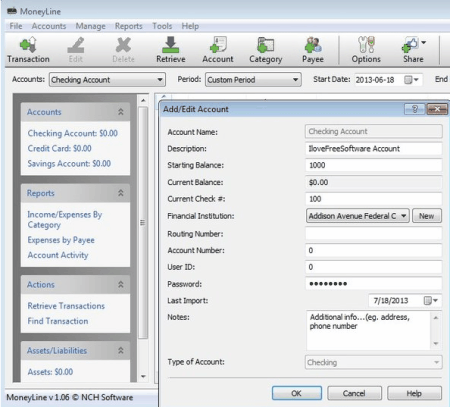Click the Starting Balance field
The height and width of the screenshot is (407, 450).
[374, 165]
